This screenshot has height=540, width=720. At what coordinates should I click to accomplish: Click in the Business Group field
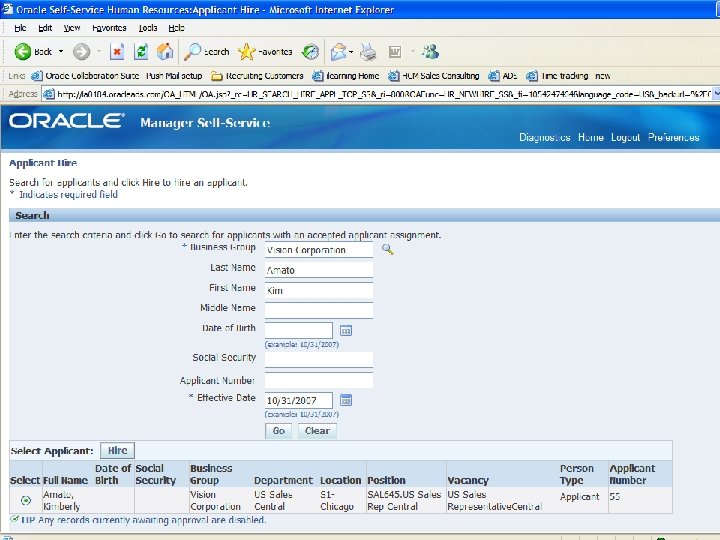[319, 250]
